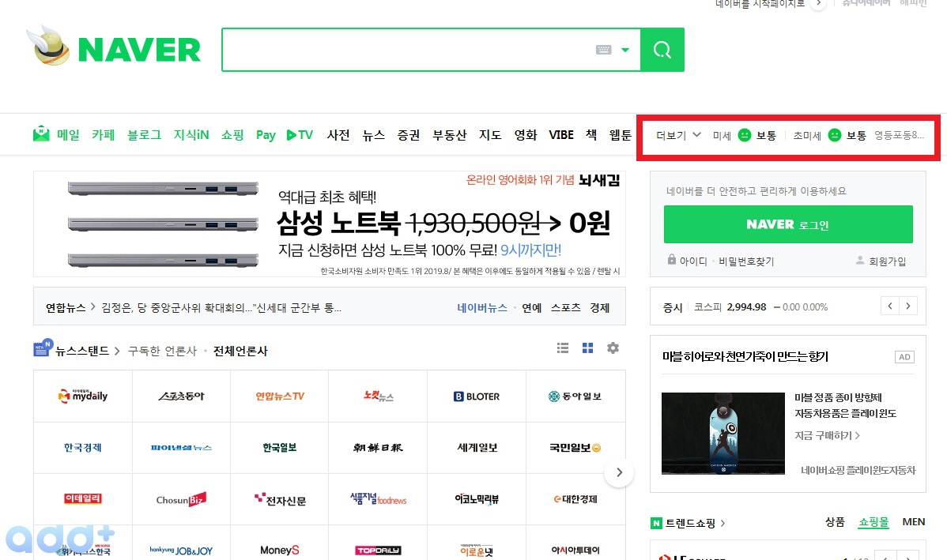This screenshot has height=560, width=947.
Task: Click the NAVER logo
Action: tap(139, 50)
